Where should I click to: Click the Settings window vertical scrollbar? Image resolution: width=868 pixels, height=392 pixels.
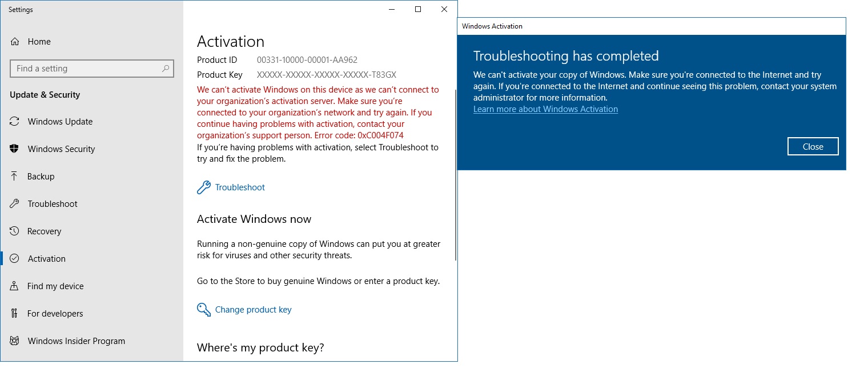[455, 174]
